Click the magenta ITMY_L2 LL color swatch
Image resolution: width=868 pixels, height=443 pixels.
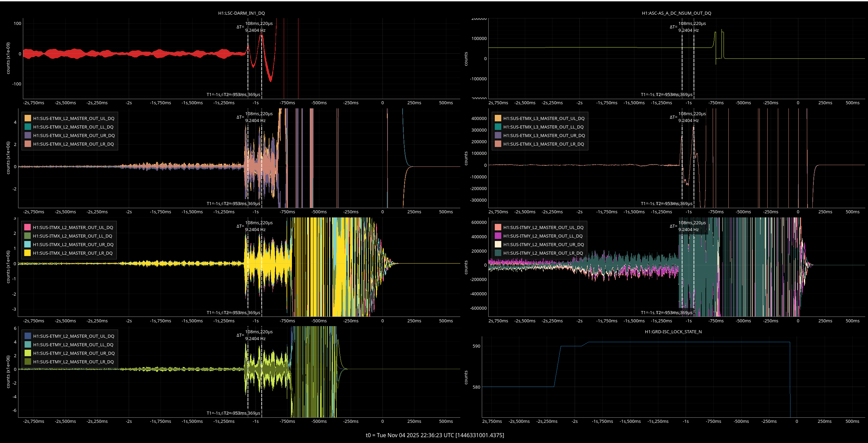click(x=498, y=236)
